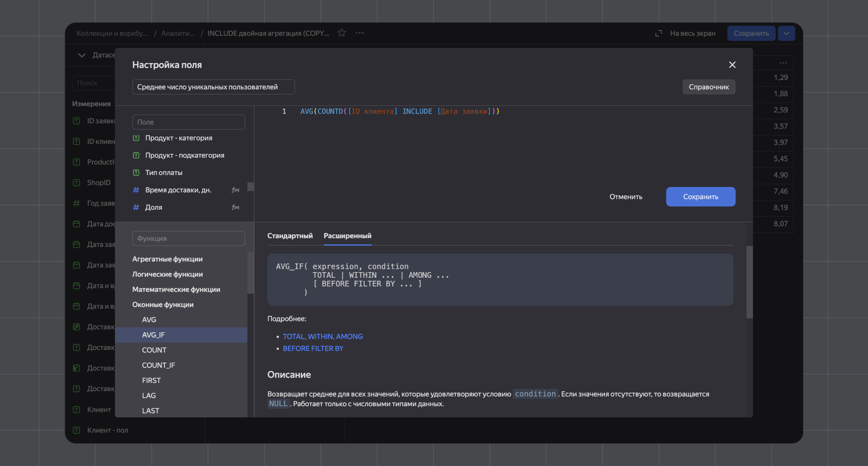Switch to the «Стандартный» tab
The image size is (868, 466).
(290, 235)
